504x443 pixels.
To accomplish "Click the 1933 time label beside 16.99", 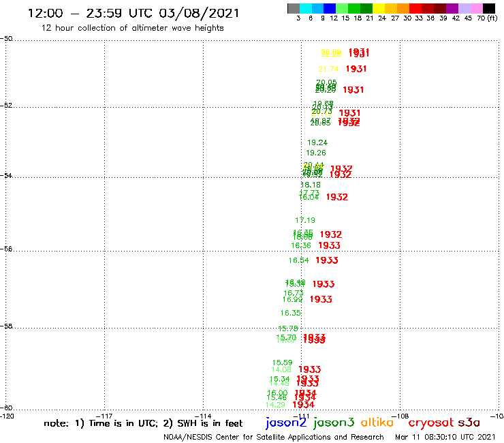I will click(321, 299).
